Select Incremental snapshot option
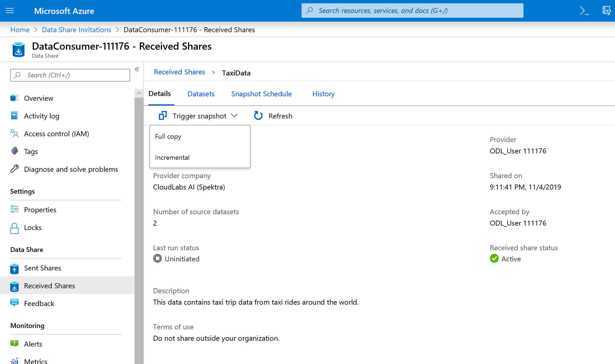 (x=172, y=157)
